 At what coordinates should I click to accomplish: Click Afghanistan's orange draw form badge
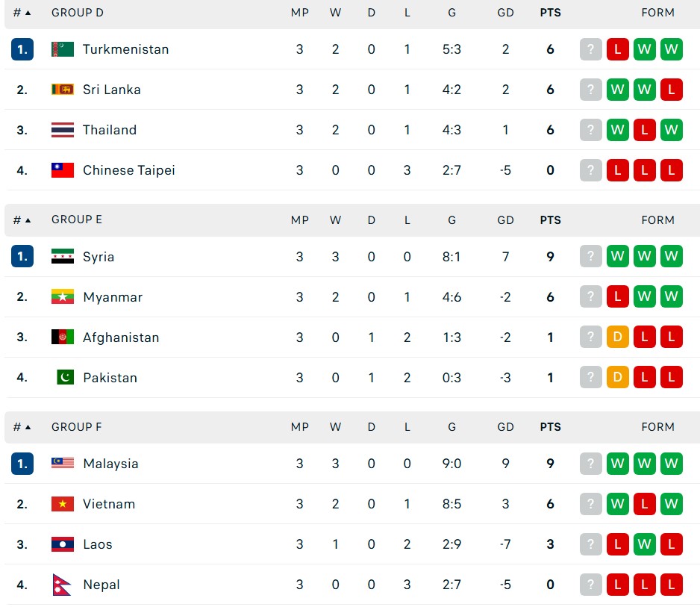click(x=617, y=337)
